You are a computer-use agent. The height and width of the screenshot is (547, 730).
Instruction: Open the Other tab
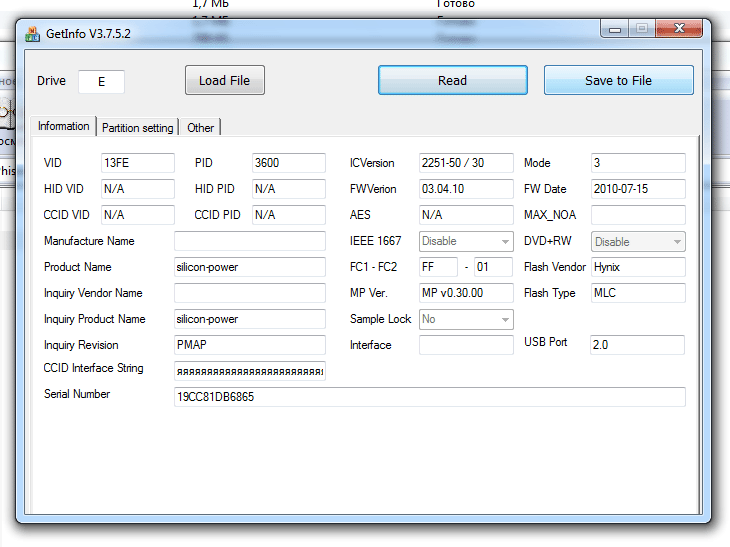tap(201, 128)
